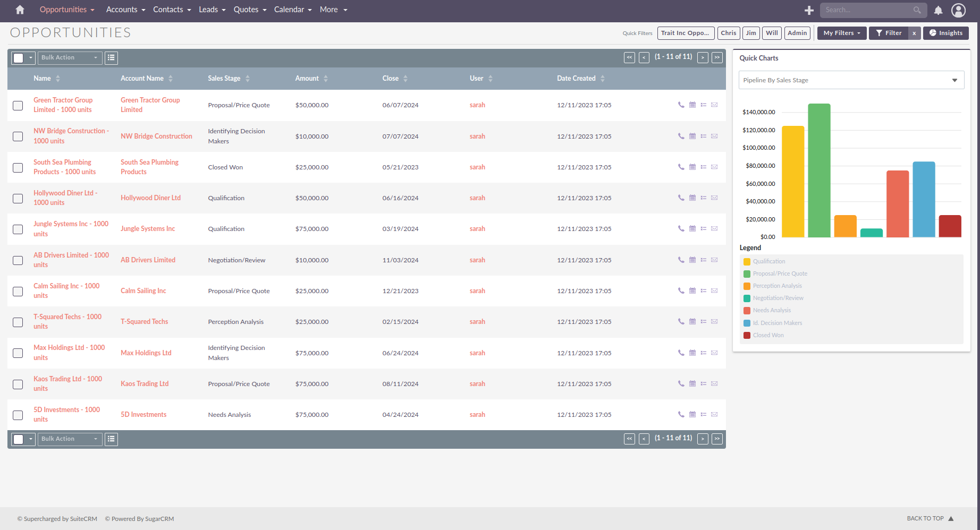Log a call for Green Tractor Group
The height and width of the screenshot is (530, 980).
click(681, 105)
